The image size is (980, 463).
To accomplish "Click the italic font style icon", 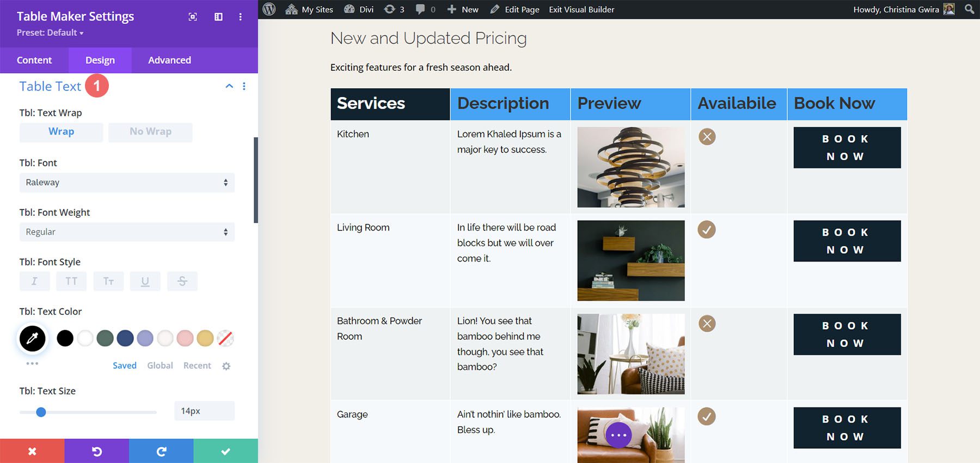I will click(34, 281).
